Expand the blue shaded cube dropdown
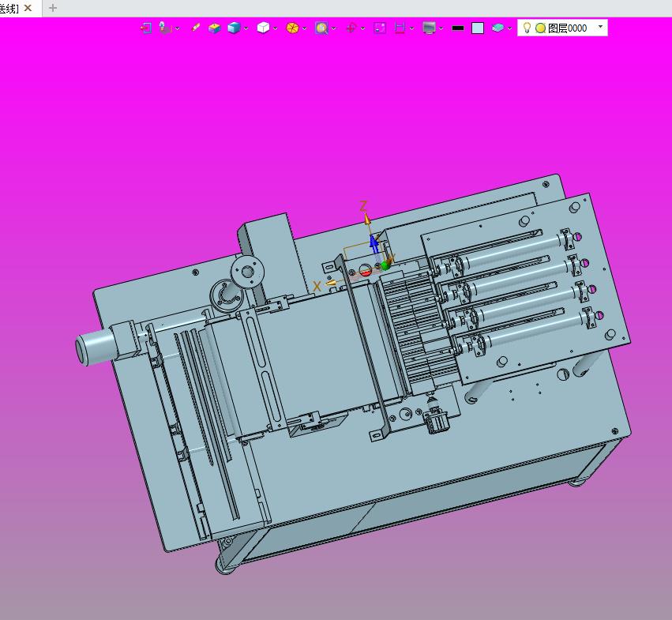Viewport: 672px width, 620px height. (x=246, y=28)
